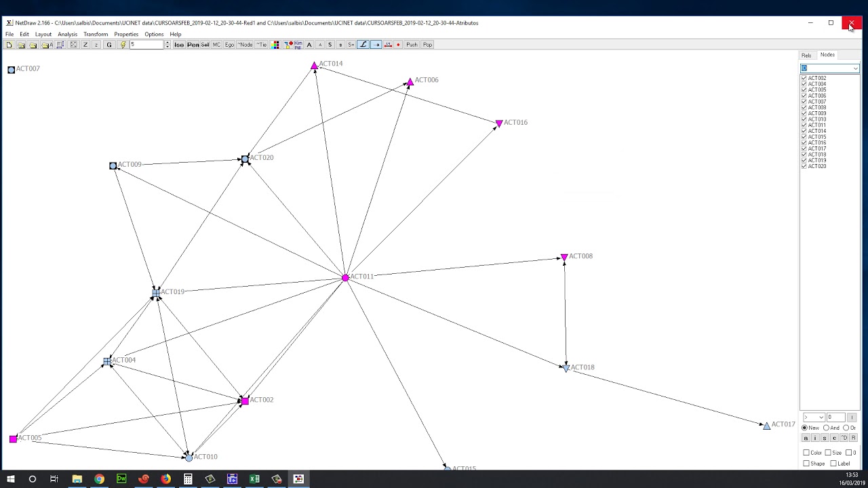The height and width of the screenshot is (488, 868).
Task: Open the Analysis menu
Action: pyautogui.click(x=67, y=34)
